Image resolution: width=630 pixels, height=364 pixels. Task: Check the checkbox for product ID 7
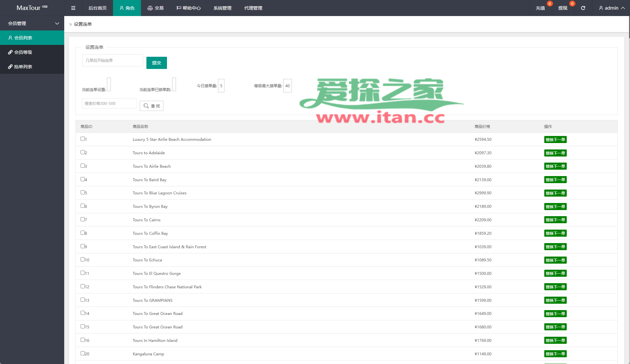pyautogui.click(x=83, y=219)
